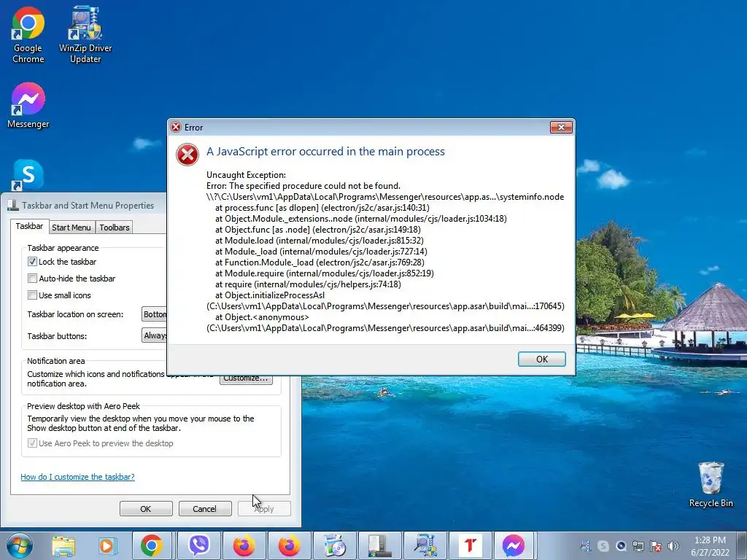This screenshot has width=747, height=560.
Task: Click OK in the Error dialog
Action: coord(542,359)
